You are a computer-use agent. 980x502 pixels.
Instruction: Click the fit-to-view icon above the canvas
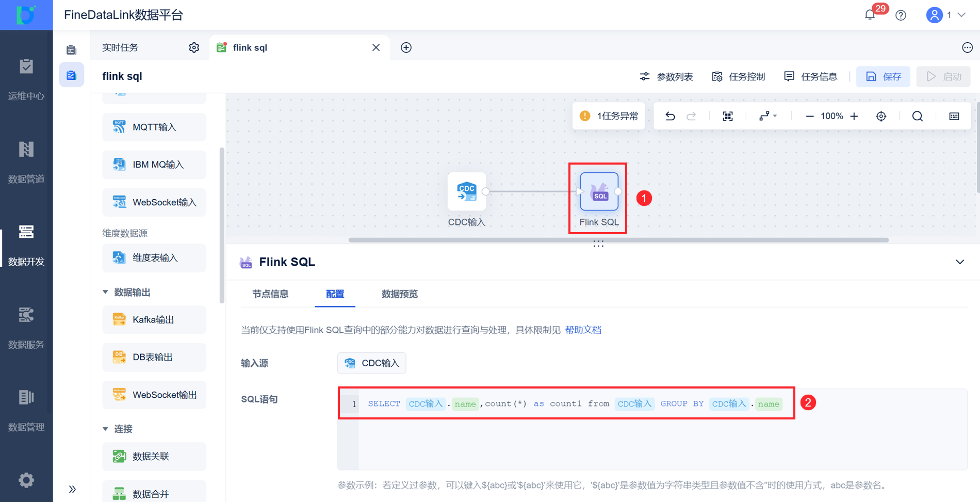[x=727, y=116]
